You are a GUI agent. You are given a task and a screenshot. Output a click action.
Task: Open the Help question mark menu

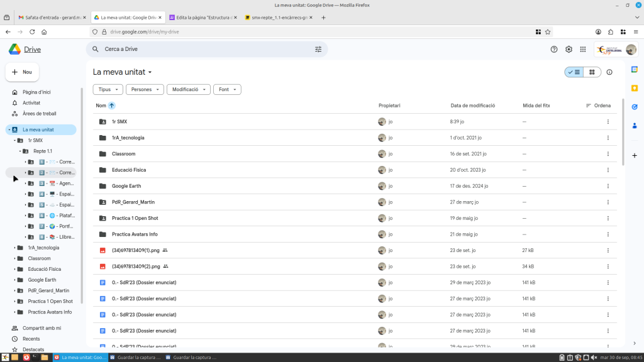554,49
